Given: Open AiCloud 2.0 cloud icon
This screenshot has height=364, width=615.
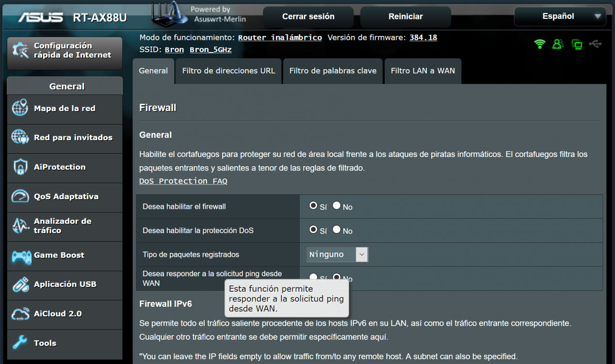Looking at the screenshot, I should (21, 314).
